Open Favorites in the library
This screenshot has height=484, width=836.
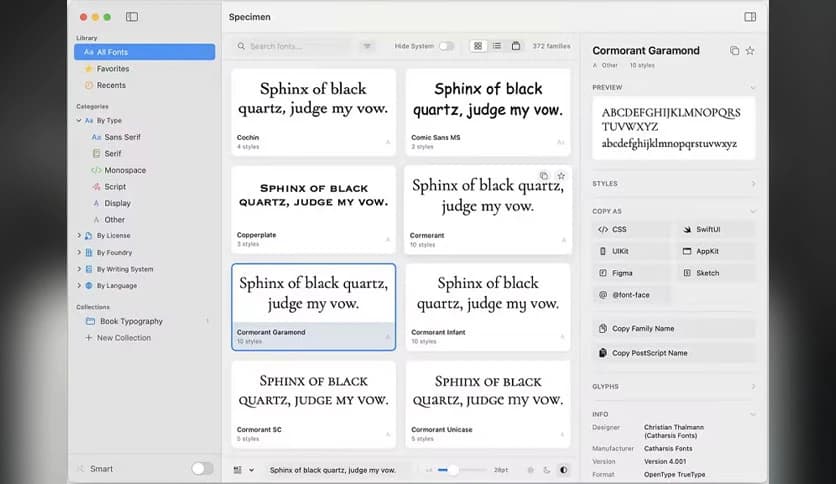pos(112,69)
